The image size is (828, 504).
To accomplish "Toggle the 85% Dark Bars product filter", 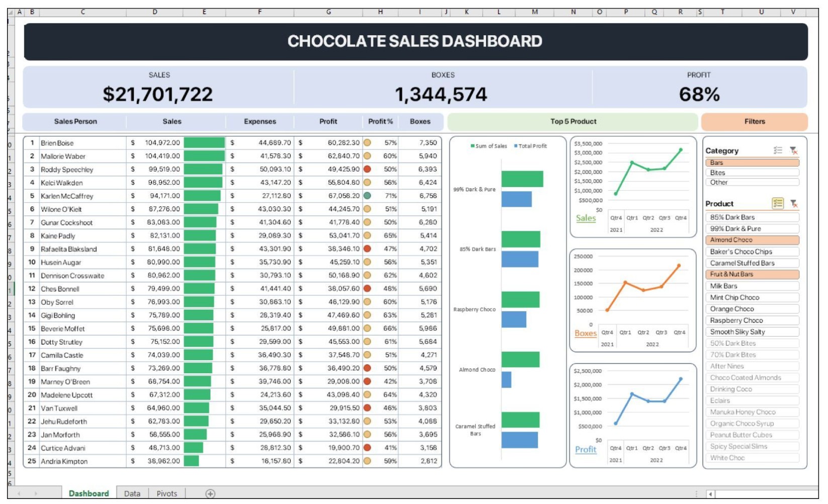I will [x=752, y=217].
